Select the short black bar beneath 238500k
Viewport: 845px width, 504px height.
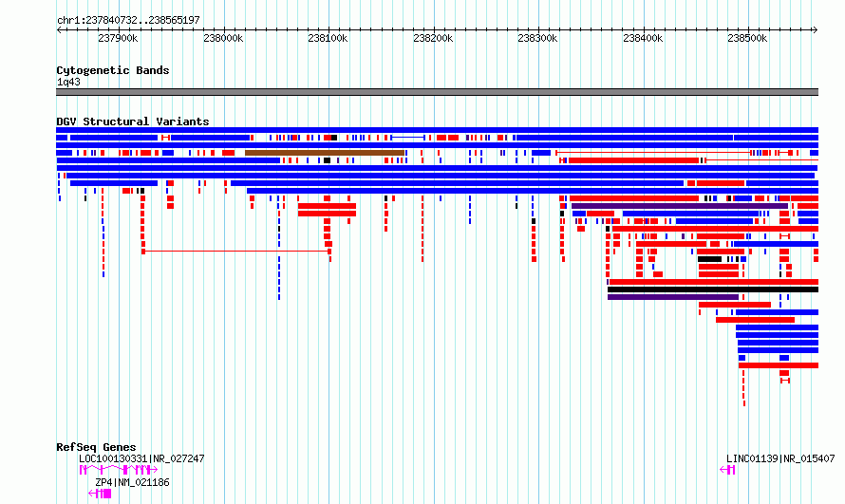click(709, 259)
